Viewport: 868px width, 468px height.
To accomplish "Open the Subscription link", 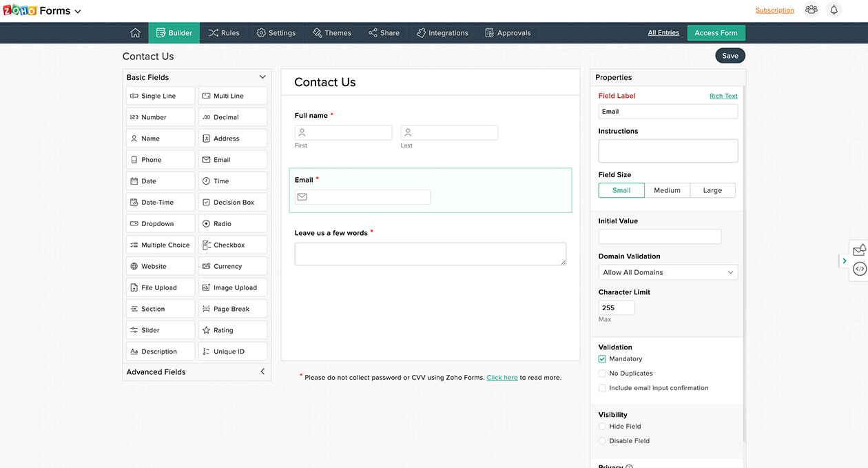I will (774, 10).
